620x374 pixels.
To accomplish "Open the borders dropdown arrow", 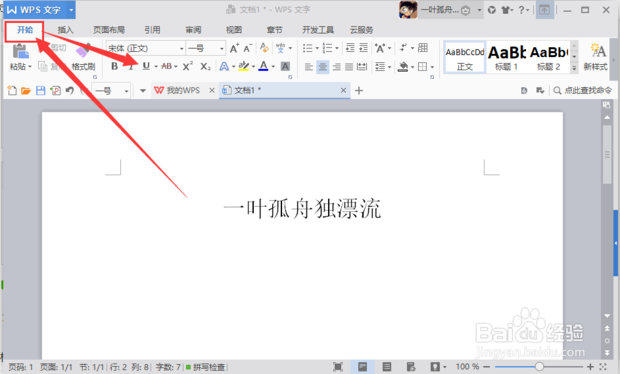I will point(432,67).
